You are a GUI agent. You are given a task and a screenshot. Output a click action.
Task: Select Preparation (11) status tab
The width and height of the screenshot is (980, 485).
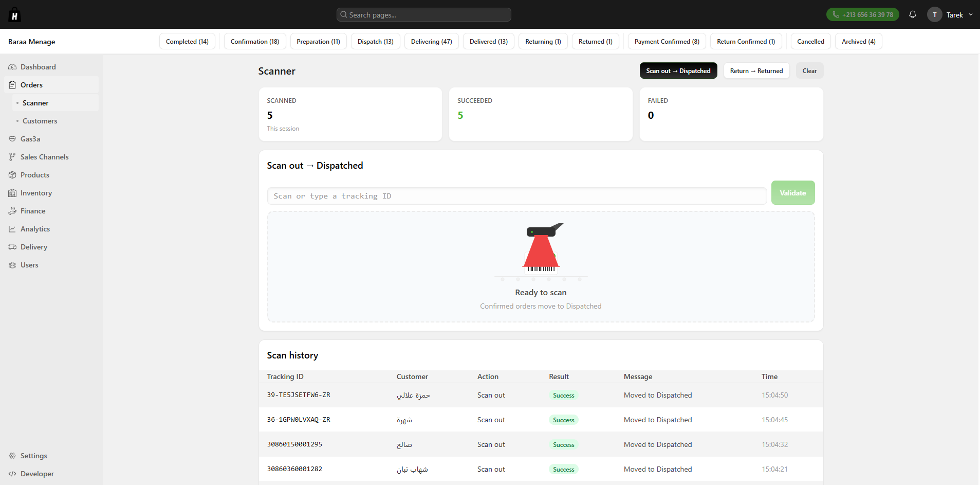click(319, 41)
